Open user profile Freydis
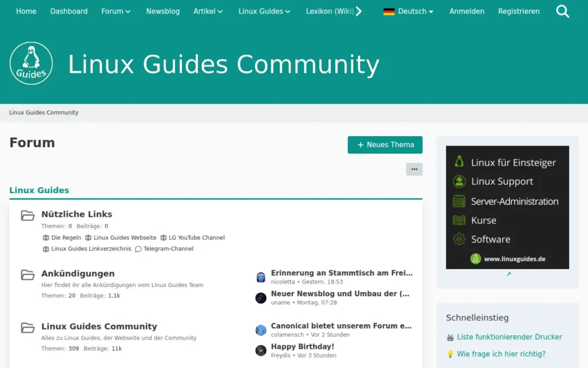The width and height of the screenshot is (588, 368). point(280,355)
